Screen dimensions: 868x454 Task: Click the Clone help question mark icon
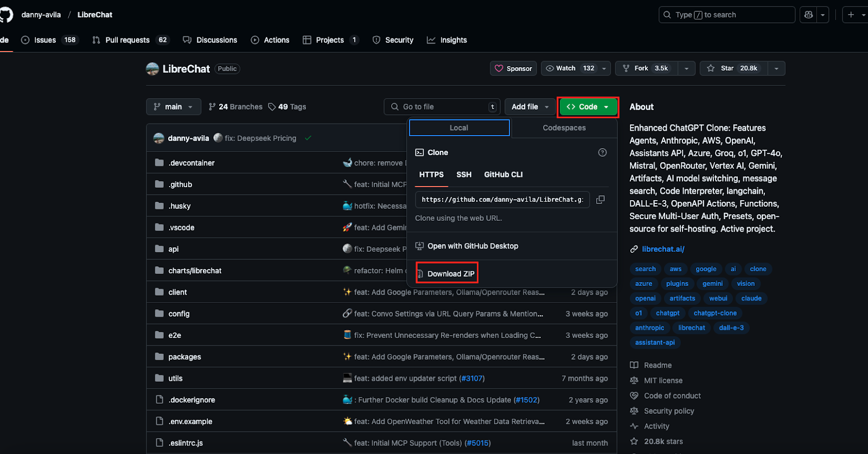(602, 152)
